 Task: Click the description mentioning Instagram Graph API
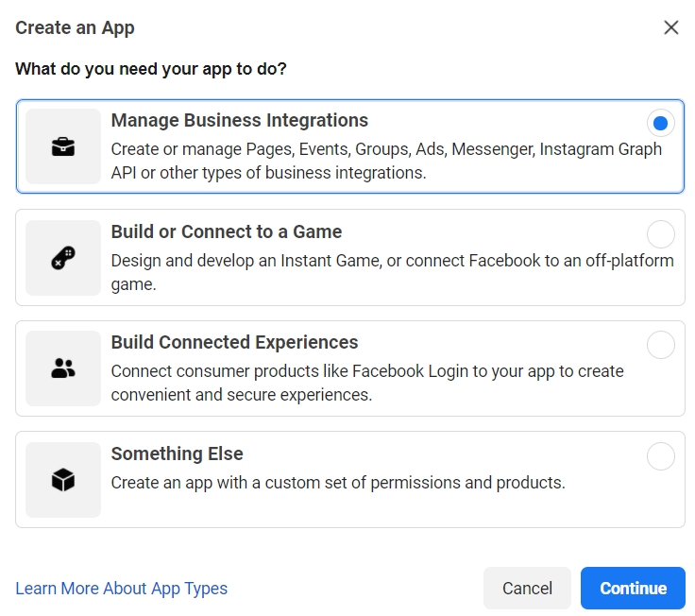(386, 162)
